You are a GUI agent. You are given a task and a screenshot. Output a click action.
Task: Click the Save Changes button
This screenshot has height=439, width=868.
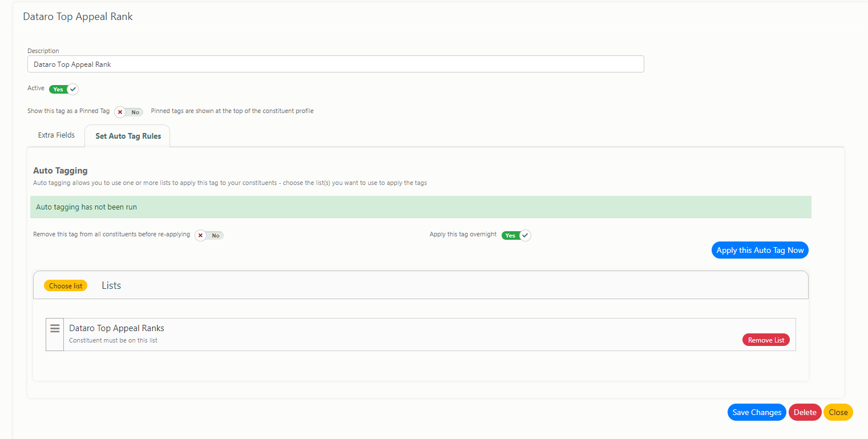(x=757, y=412)
